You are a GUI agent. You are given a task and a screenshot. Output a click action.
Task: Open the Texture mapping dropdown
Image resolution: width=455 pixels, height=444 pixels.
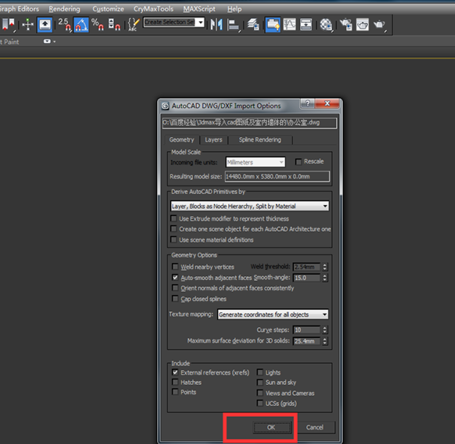click(x=273, y=314)
